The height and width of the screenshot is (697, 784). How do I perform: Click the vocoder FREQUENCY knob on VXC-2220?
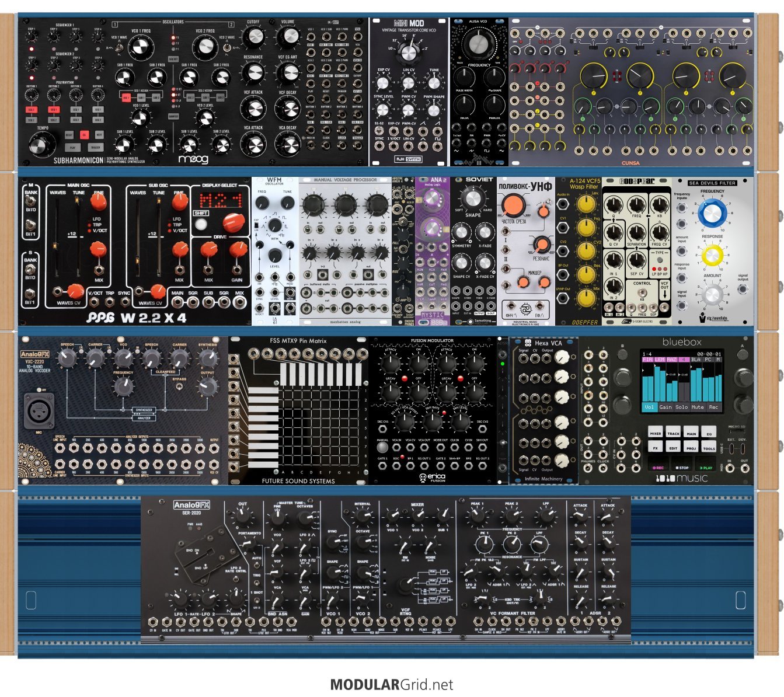point(123,386)
